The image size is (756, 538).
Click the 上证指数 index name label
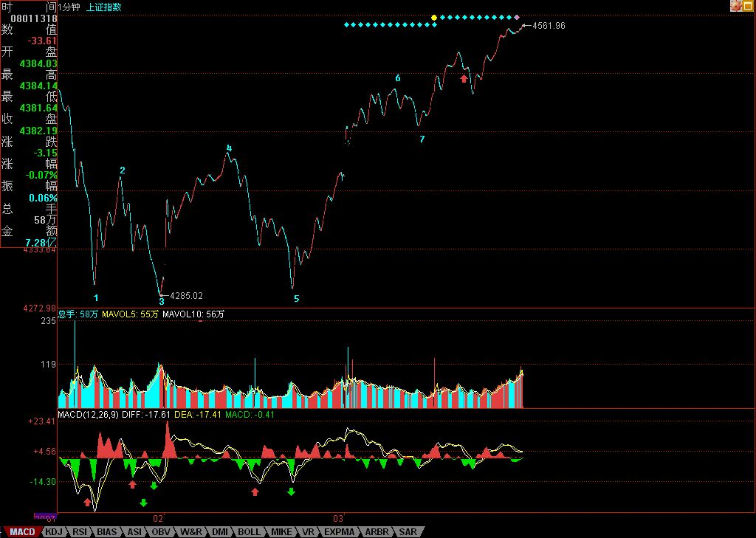click(105, 7)
